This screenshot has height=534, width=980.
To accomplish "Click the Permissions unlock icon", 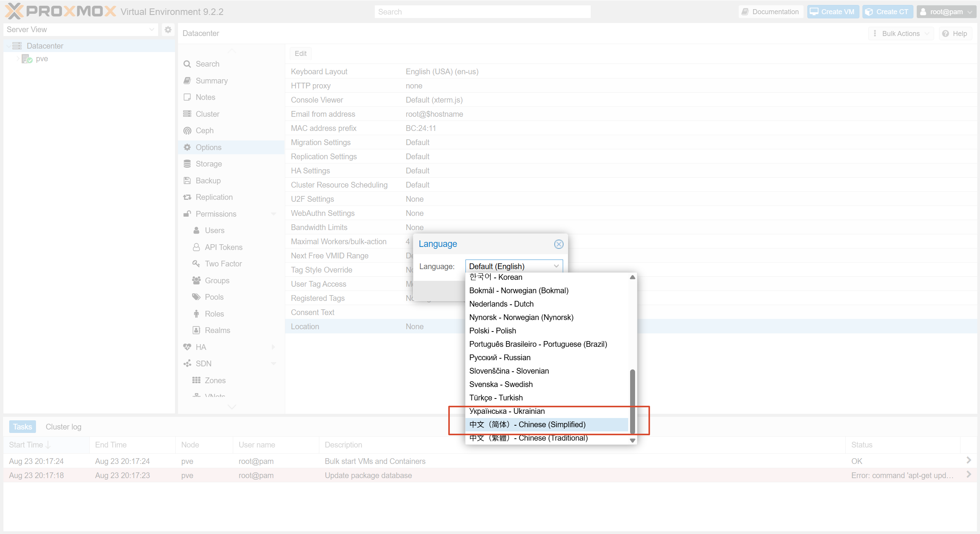I will (187, 214).
